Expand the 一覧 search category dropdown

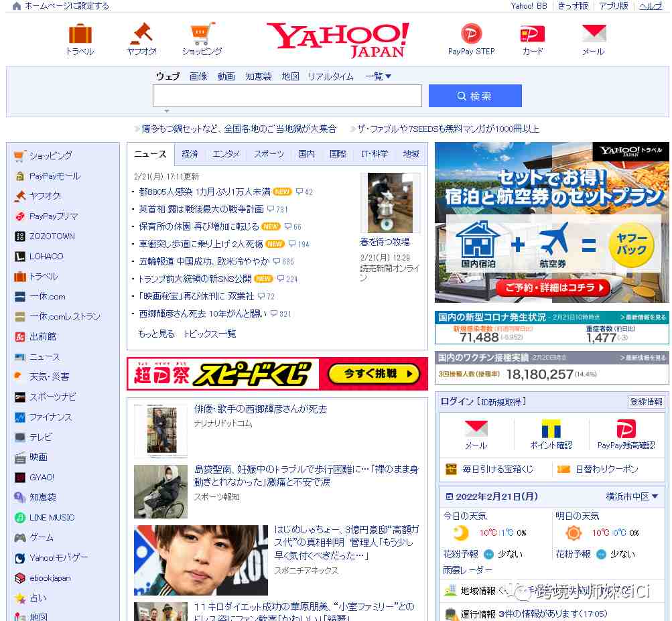coord(378,76)
